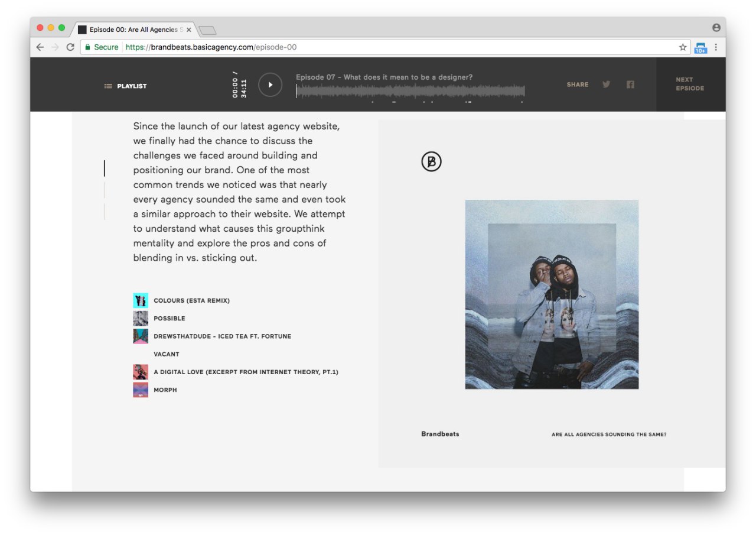
Task: Open the Colours (Esta Remix) track thumbnail
Action: 141,300
